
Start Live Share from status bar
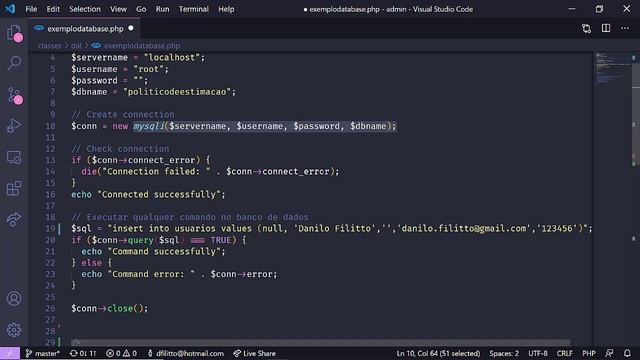click(255, 353)
